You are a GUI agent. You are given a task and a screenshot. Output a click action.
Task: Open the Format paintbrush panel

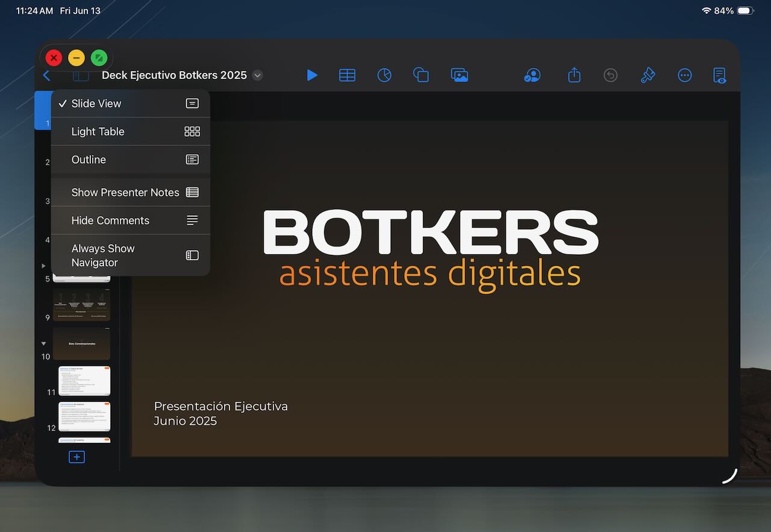[x=648, y=75]
